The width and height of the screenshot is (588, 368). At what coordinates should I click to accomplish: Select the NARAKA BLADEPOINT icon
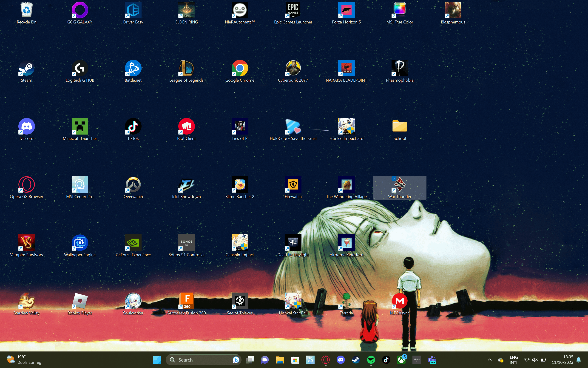[346, 71]
